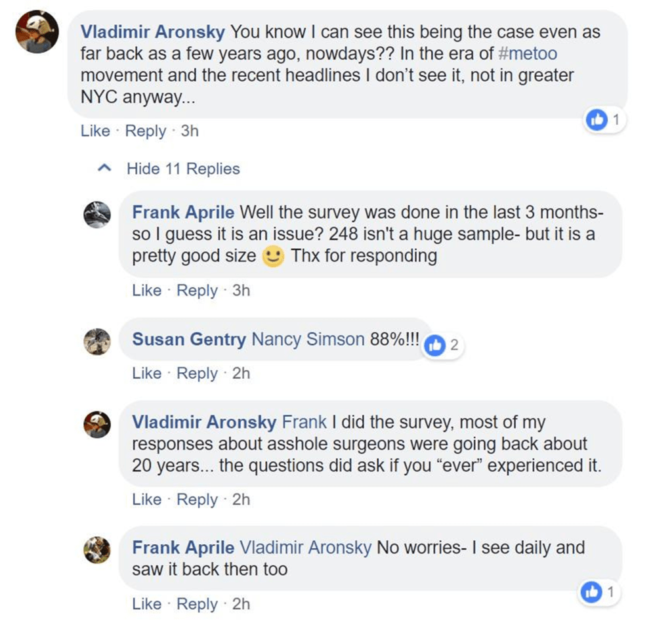
Task: Collapse the thread with the Hide 11 Replies chevron
Action: [x=104, y=169]
